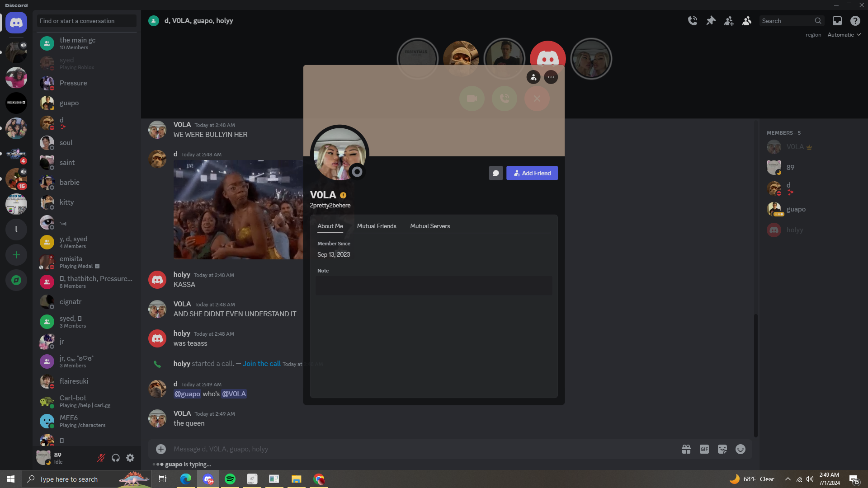Send a message to VOLA from profile

[x=496, y=173]
